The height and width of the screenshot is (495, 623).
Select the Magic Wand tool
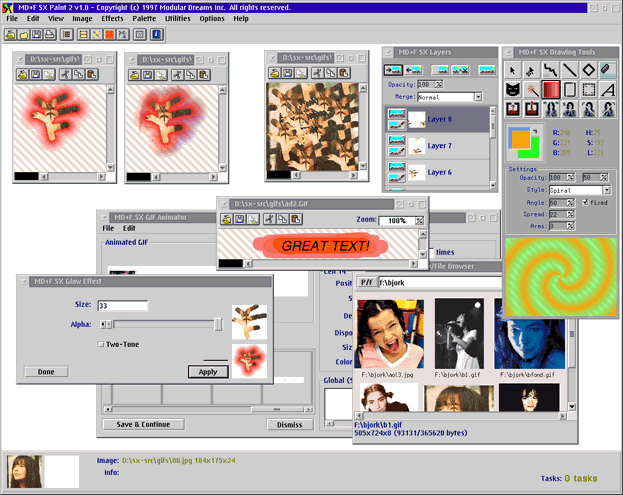coord(532,89)
